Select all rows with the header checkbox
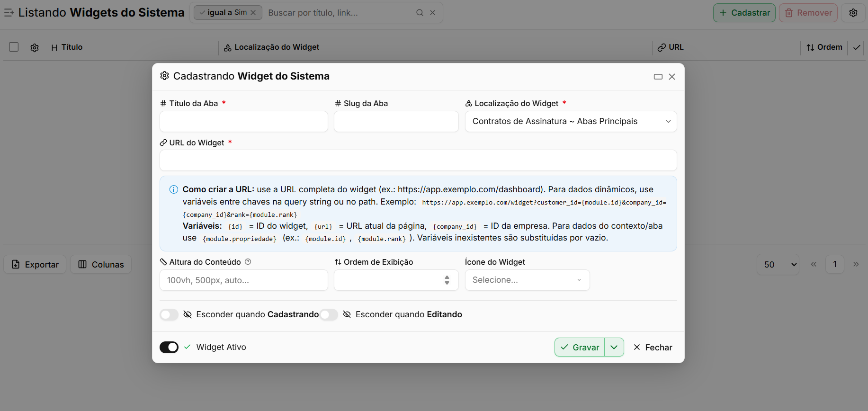This screenshot has width=868, height=411. pos(14,47)
